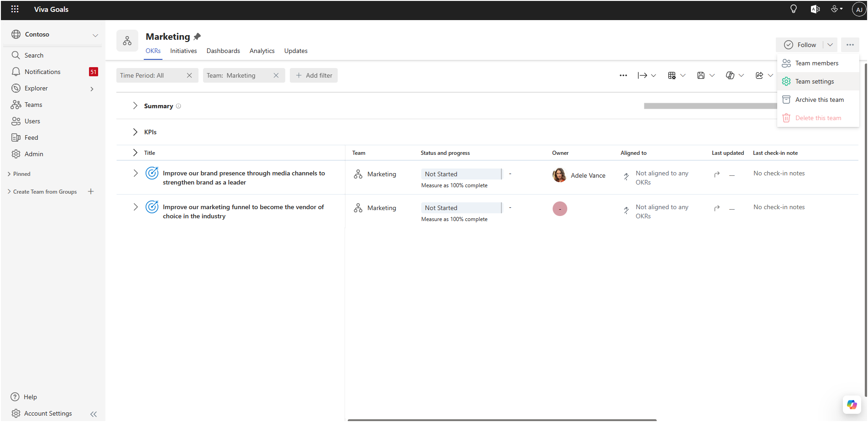Viewport: 868px width, 422px height.
Task: Select Team members menu item
Action: tap(818, 63)
